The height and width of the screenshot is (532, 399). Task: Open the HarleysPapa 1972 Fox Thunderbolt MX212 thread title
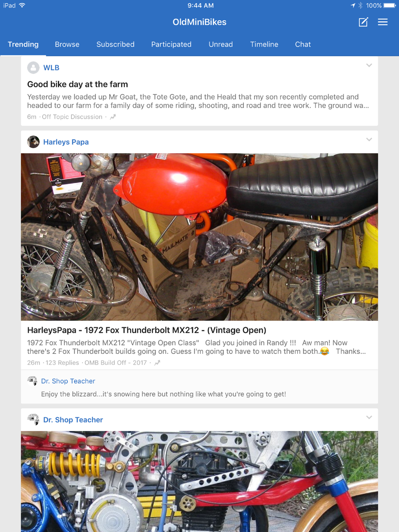(x=146, y=330)
